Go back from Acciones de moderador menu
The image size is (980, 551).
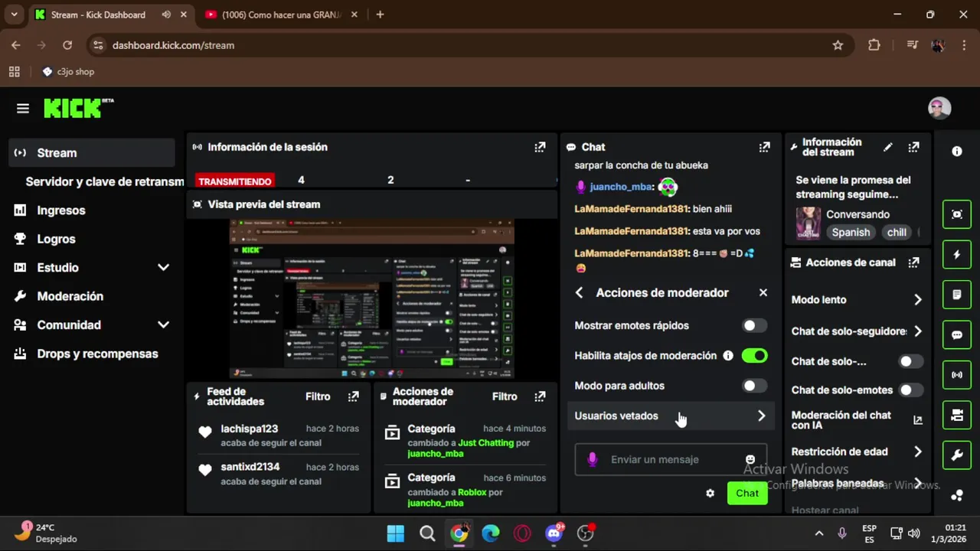[580, 293]
